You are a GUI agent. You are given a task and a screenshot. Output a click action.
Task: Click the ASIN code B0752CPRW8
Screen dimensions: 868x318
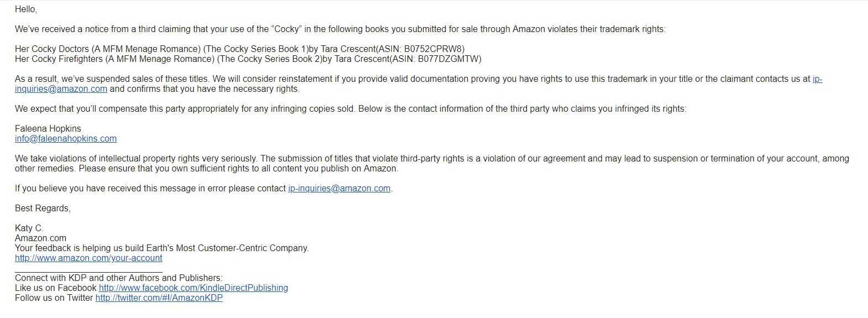point(434,49)
